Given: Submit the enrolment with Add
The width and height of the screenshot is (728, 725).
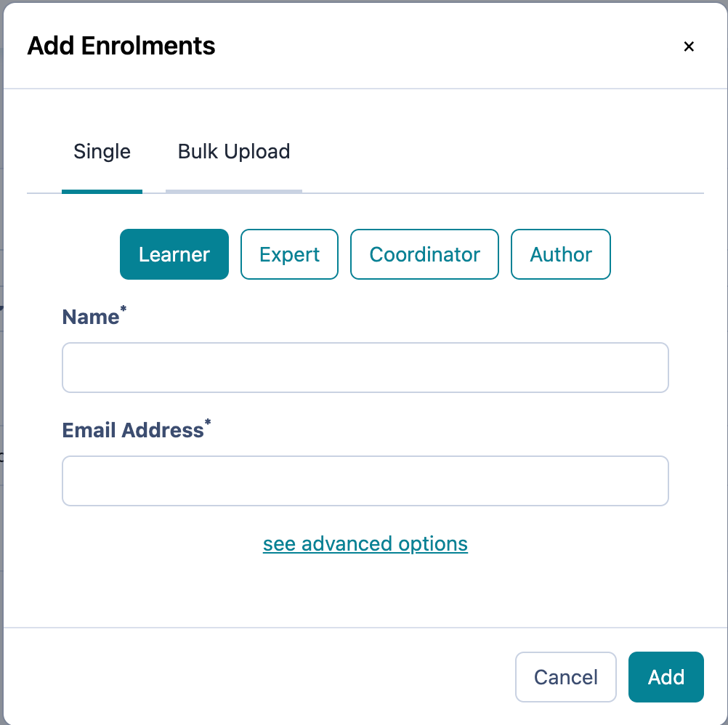Looking at the screenshot, I should 666,677.
